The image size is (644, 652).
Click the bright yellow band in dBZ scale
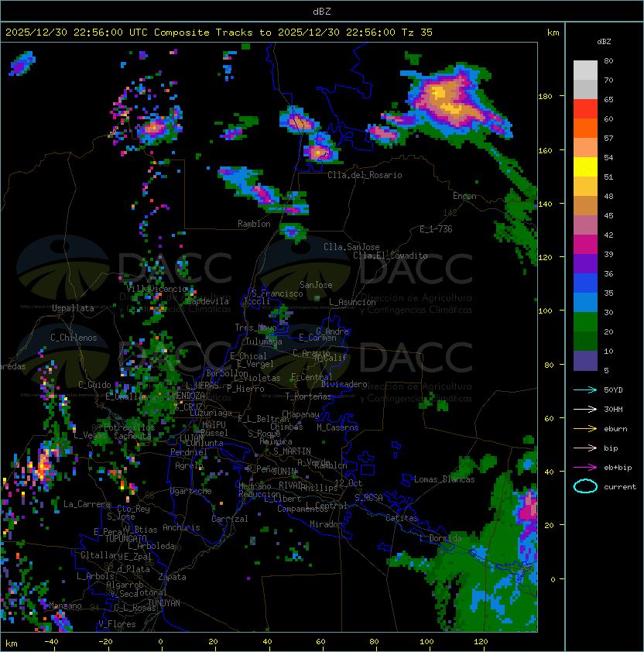pos(585,167)
